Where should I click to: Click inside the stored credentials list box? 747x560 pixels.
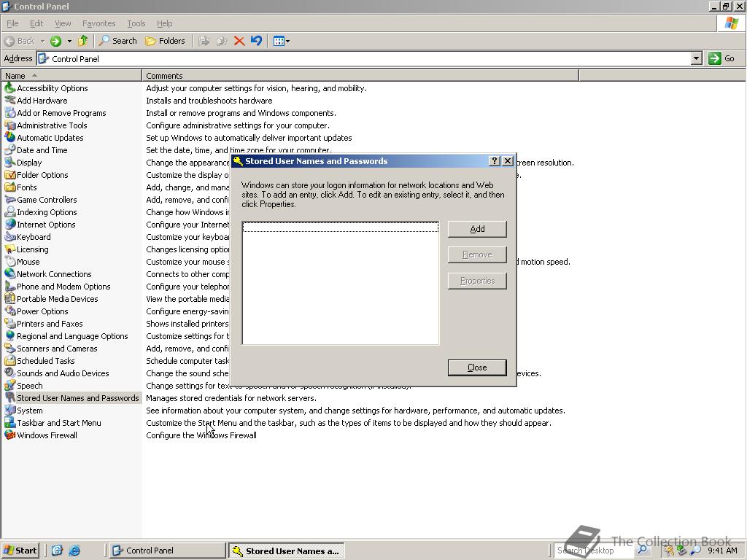(x=340, y=283)
